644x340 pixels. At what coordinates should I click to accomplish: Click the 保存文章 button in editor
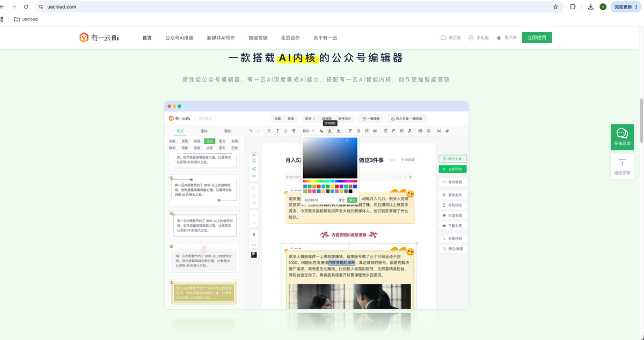451,159
